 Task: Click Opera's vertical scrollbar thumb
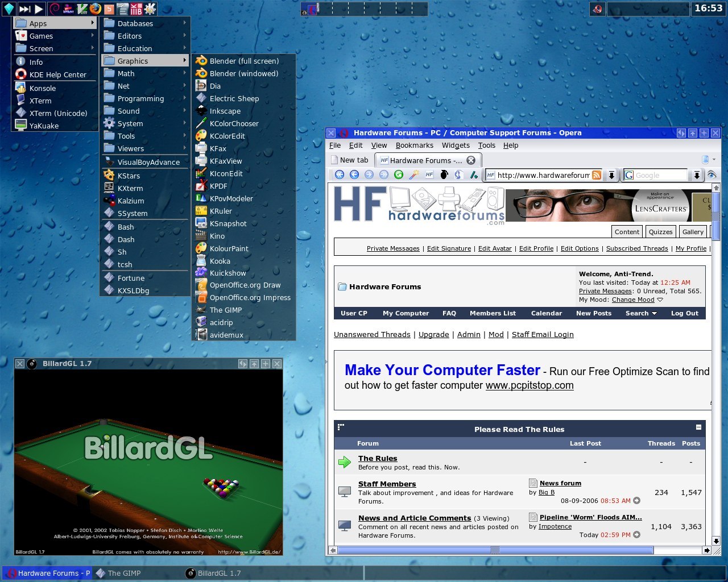(716, 217)
